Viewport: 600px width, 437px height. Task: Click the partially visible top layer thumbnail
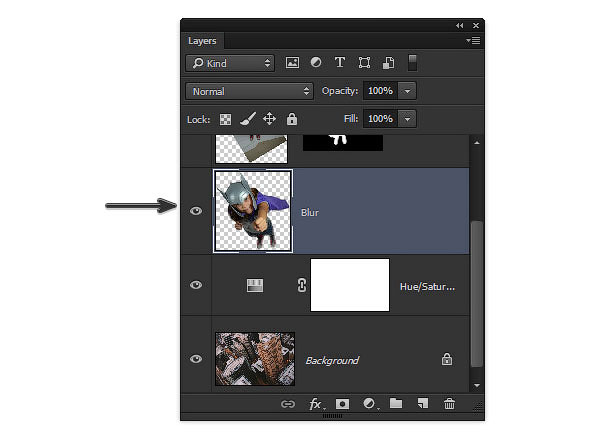[x=251, y=149]
